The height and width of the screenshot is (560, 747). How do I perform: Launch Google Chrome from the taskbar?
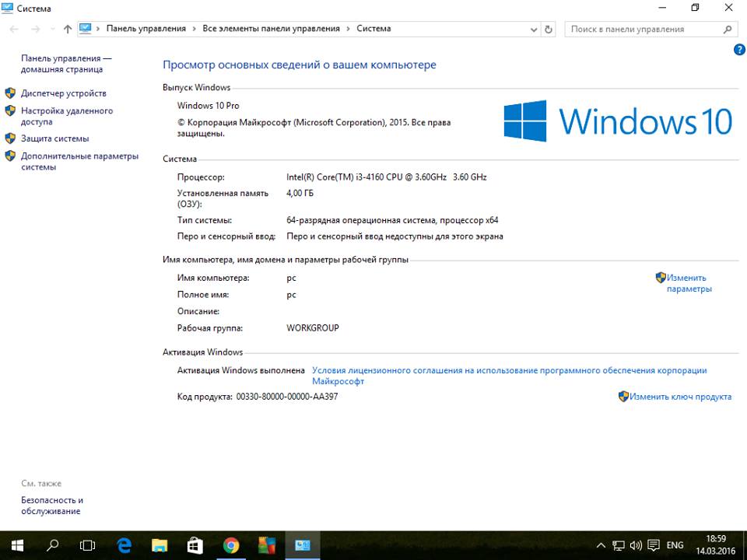tap(231, 545)
